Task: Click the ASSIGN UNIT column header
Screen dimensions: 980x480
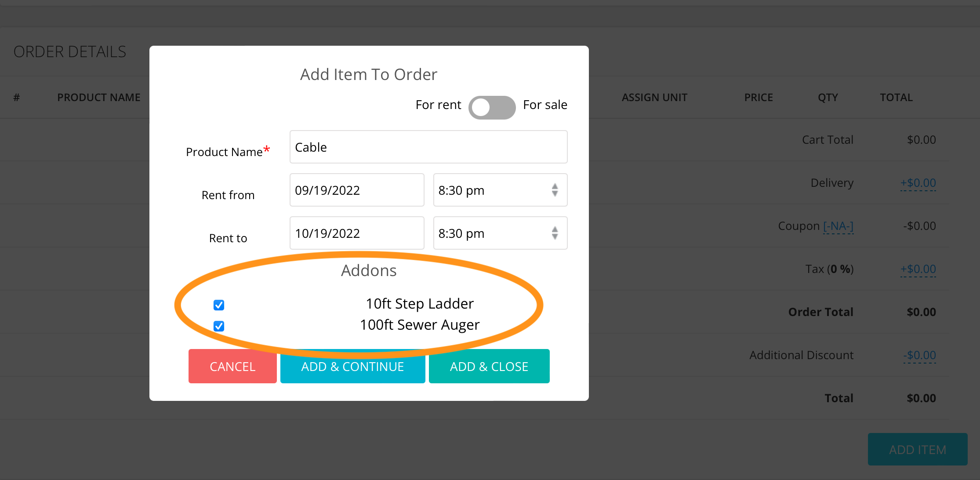Action: click(654, 97)
